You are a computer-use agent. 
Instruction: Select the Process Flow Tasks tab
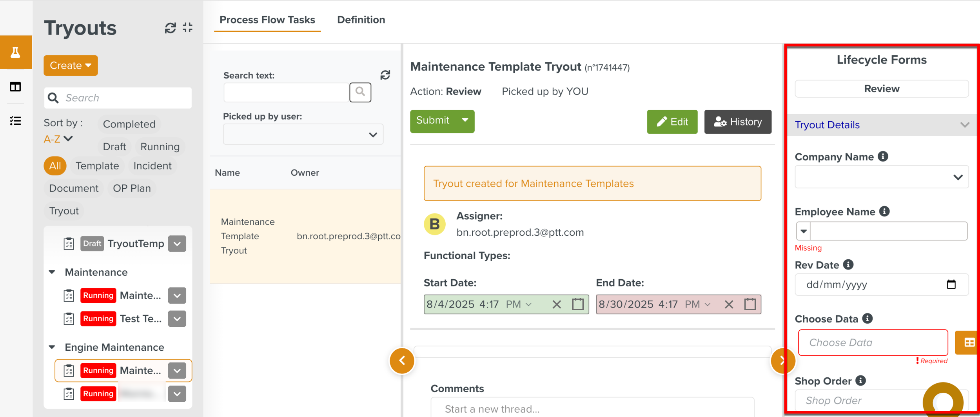coord(267,20)
